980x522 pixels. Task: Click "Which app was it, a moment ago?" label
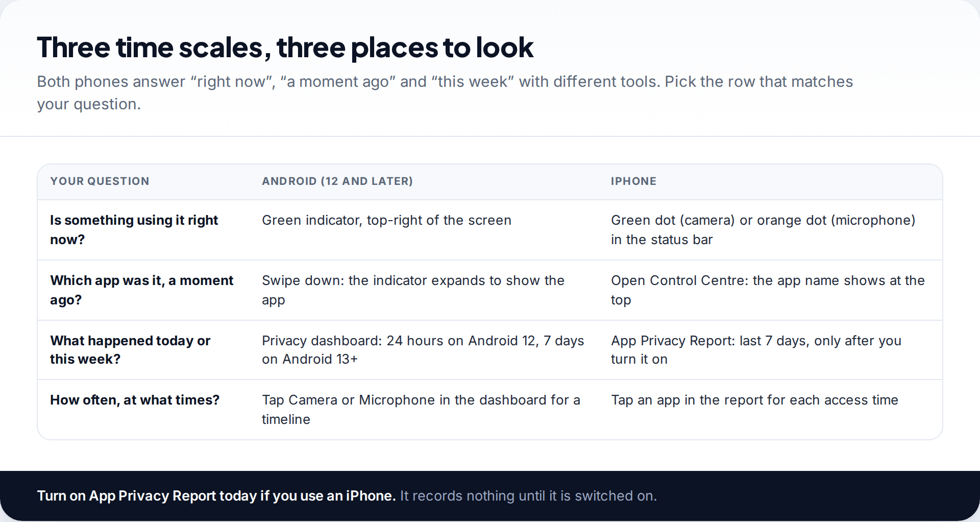pos(141,290)
